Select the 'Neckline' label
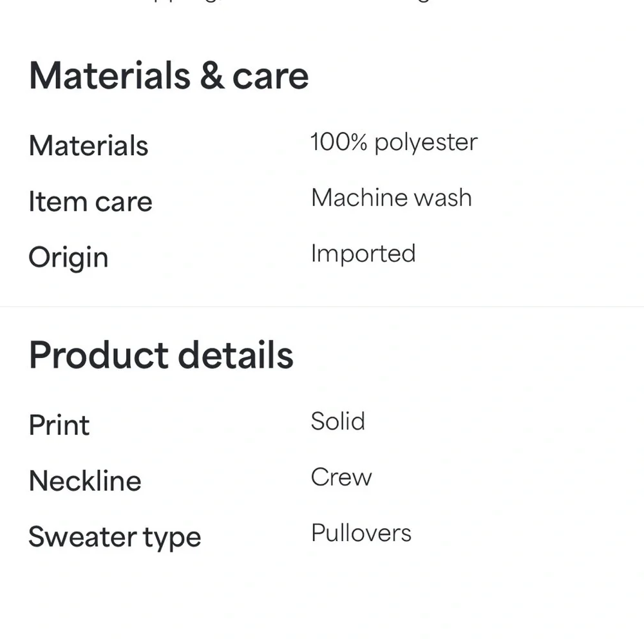 pos(85,481)
